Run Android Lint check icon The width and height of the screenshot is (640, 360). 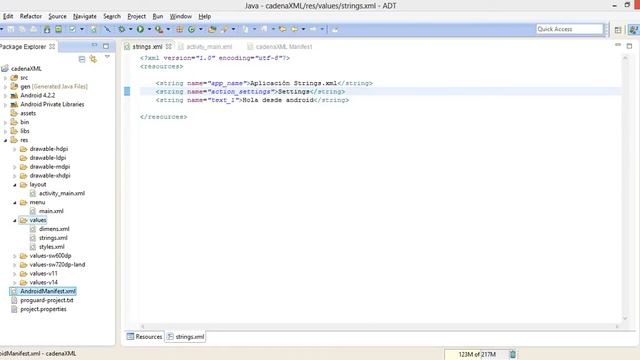[x=72, y=29]
